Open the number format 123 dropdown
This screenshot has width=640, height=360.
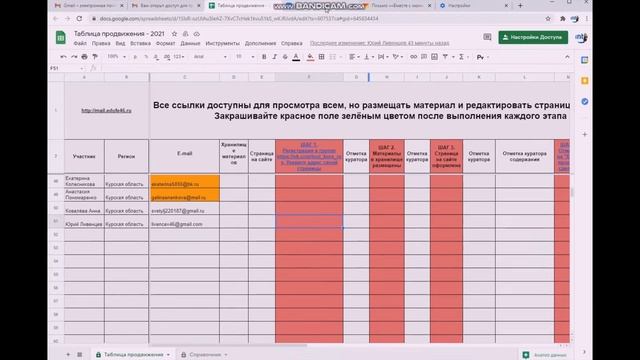tap(179, 57)
